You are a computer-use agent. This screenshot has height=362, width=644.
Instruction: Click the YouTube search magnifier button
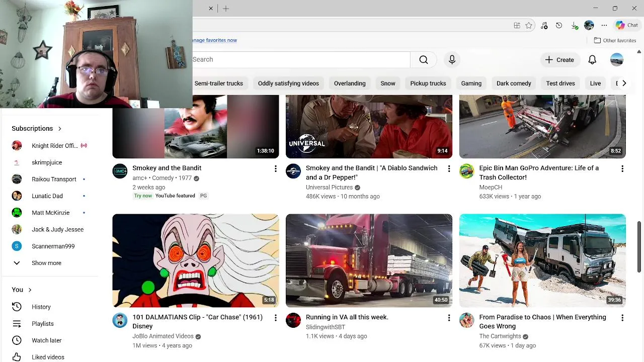point(424,59)
